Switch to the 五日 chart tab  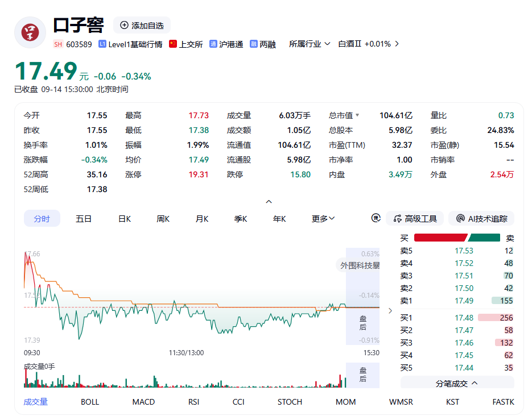84,219
